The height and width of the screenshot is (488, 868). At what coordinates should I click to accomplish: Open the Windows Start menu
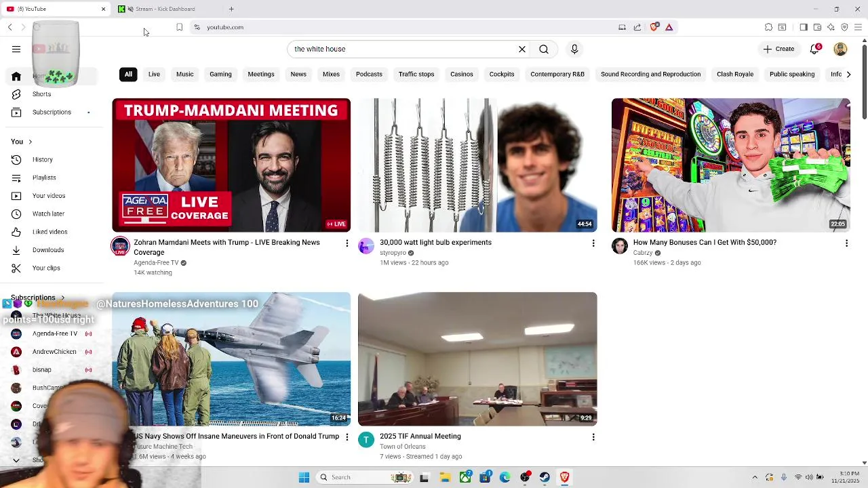[304, 477]
